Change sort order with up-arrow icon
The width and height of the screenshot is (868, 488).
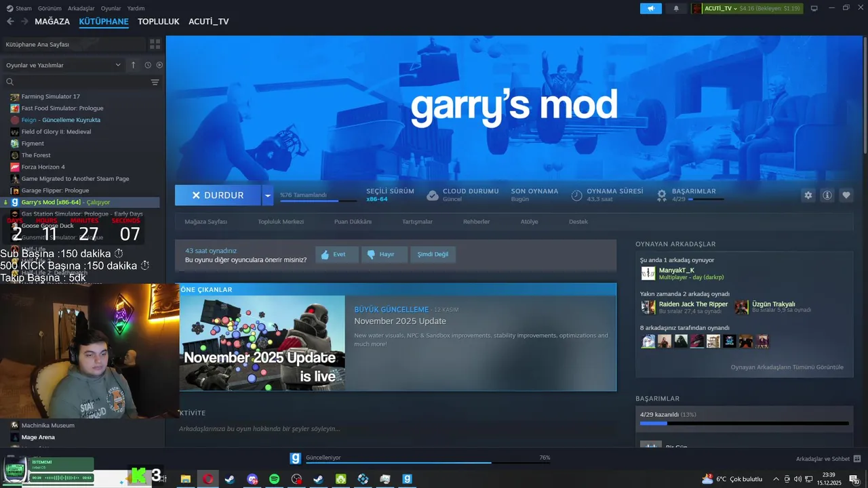(134, 65)
